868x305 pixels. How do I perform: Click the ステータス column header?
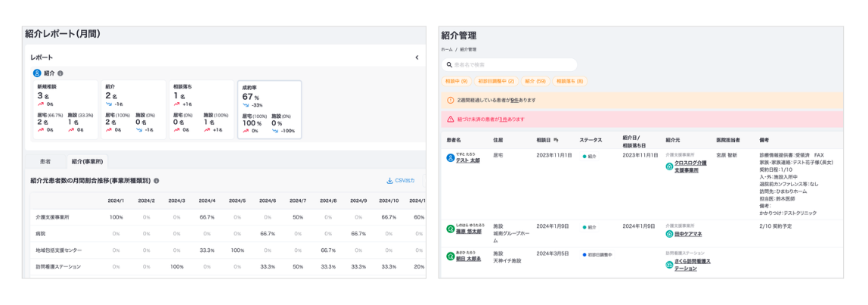(591, 140)
